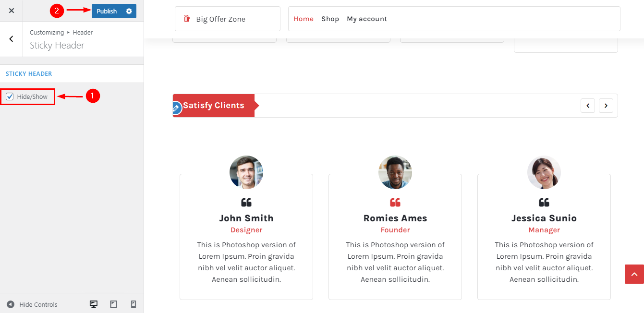
Task: Open publish settings gear icon
Action: coord(129,11)
